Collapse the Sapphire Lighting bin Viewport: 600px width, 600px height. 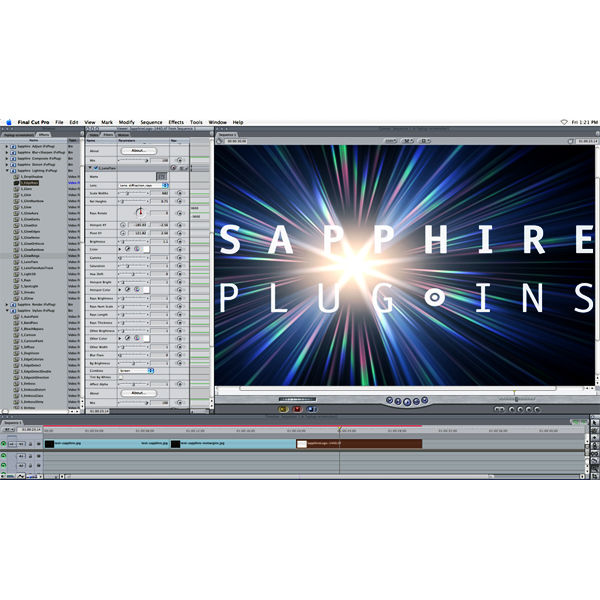[7, 171]
